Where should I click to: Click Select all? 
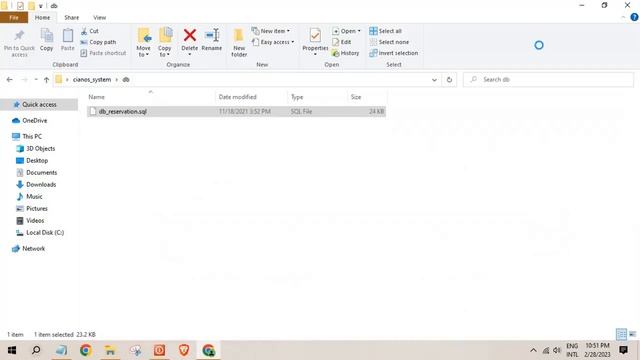point(386,31)
